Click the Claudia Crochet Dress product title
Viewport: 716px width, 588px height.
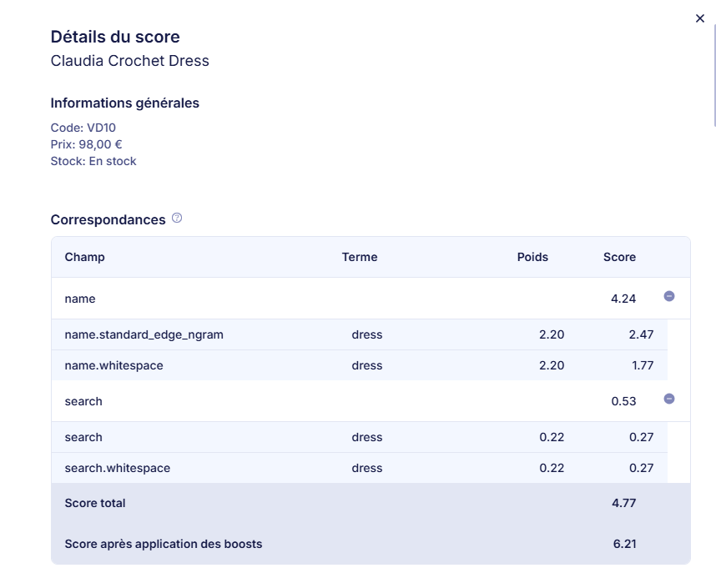pos(129,61)
